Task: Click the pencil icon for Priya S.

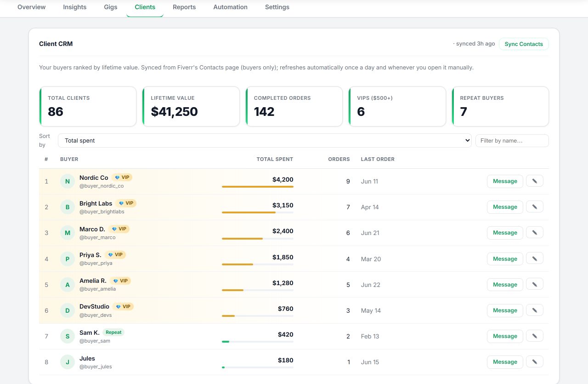Action: (535, 258)
